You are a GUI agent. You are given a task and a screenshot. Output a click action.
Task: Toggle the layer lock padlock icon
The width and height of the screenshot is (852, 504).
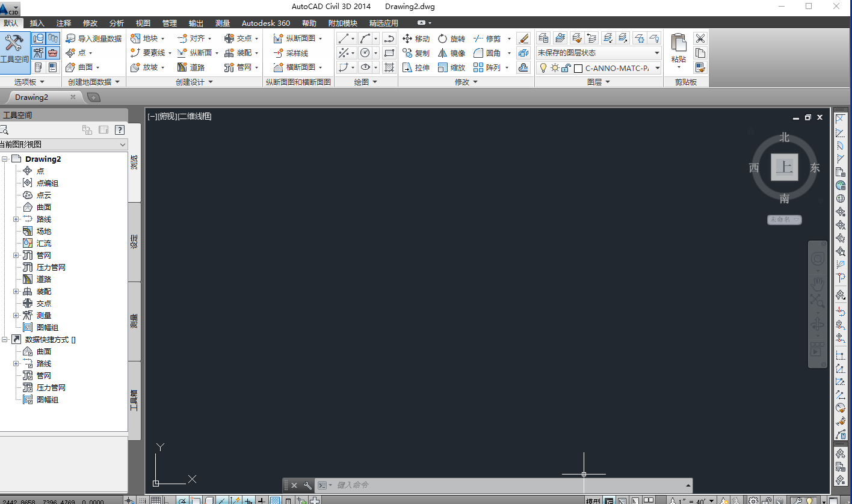coord(566,68)
